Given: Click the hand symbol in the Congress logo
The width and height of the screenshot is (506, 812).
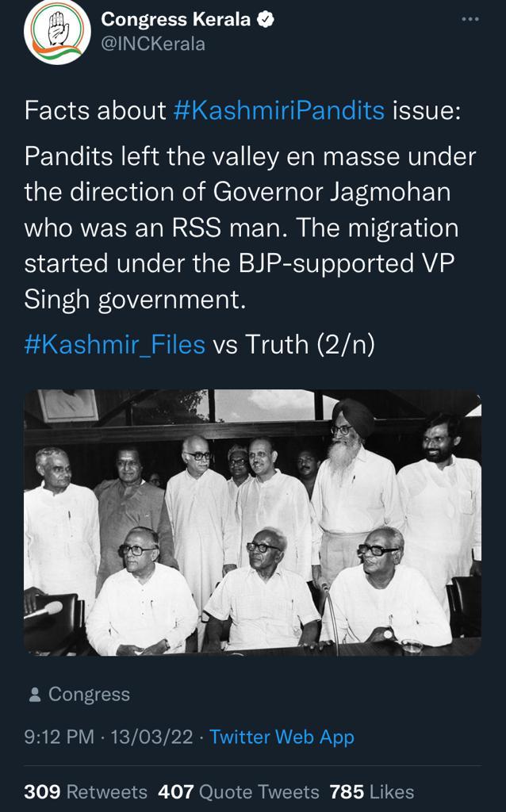Looking at the screenshot, I should tap(57, 29).
